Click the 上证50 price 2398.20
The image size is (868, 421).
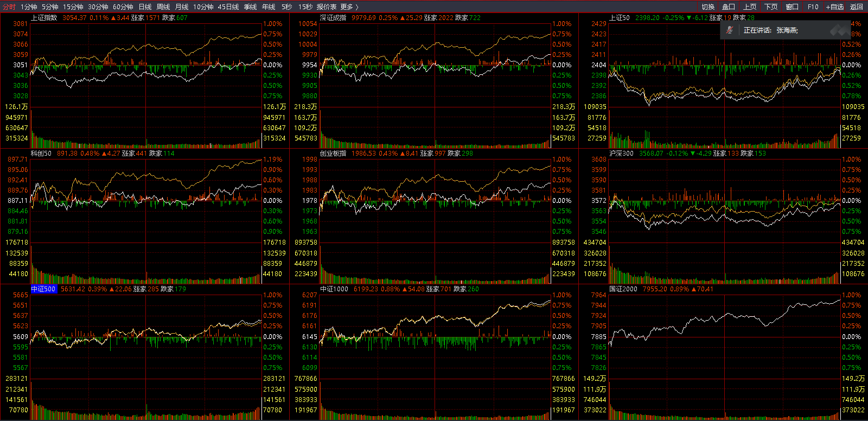pos(647,17)
